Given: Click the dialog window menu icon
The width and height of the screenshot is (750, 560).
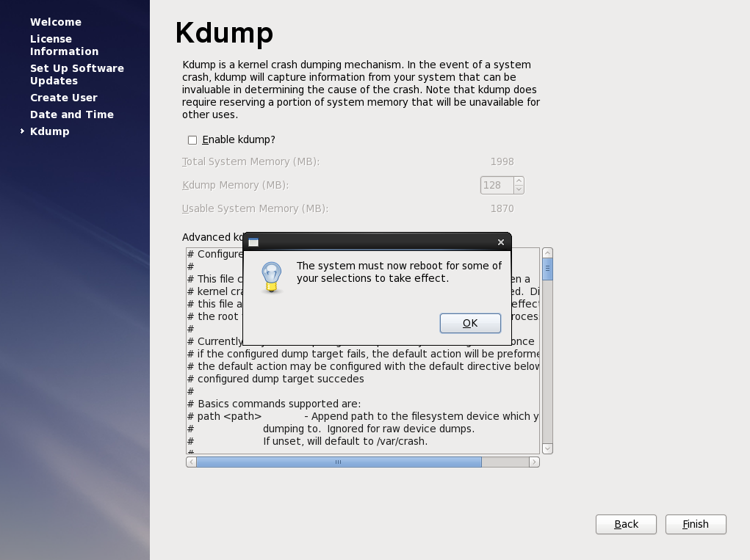Looking at the screenshot, I should pos(253,242).
